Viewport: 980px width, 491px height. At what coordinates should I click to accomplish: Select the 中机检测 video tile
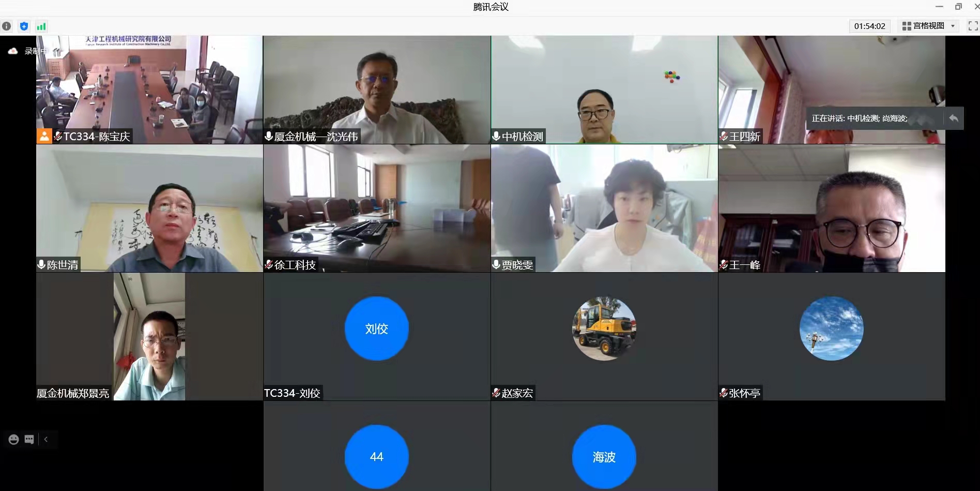click(604, 90)
